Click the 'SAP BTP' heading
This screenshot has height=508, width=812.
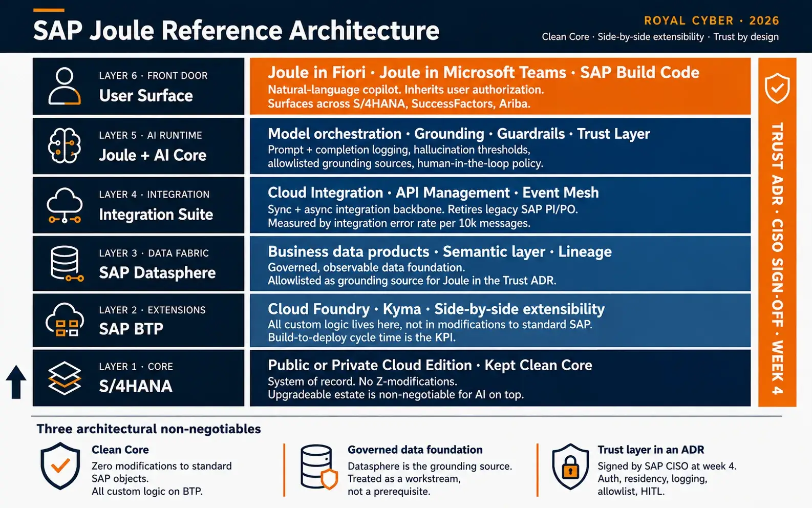[x=131, y=329]
